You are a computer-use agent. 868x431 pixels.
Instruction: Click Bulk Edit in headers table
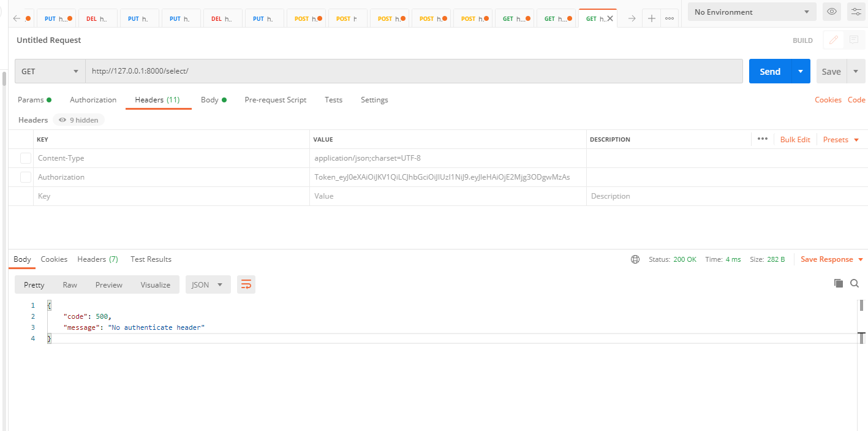(795, 139)
